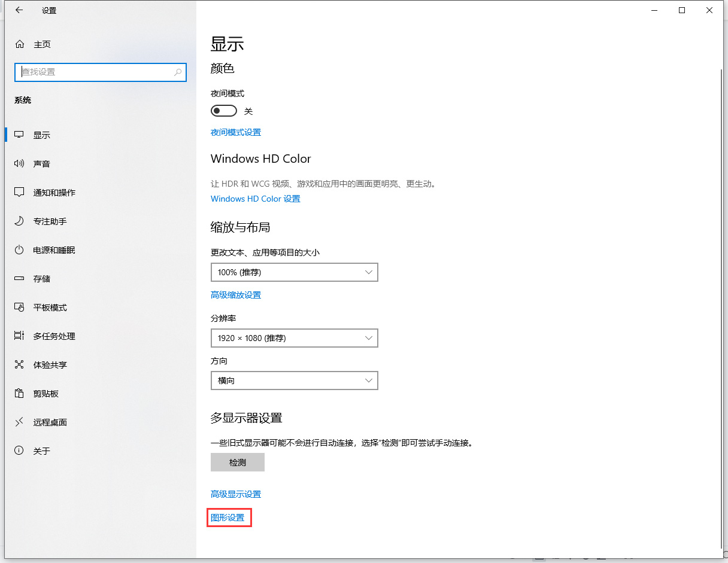Select the 声音 speaker icon

[x=20, y=164]
